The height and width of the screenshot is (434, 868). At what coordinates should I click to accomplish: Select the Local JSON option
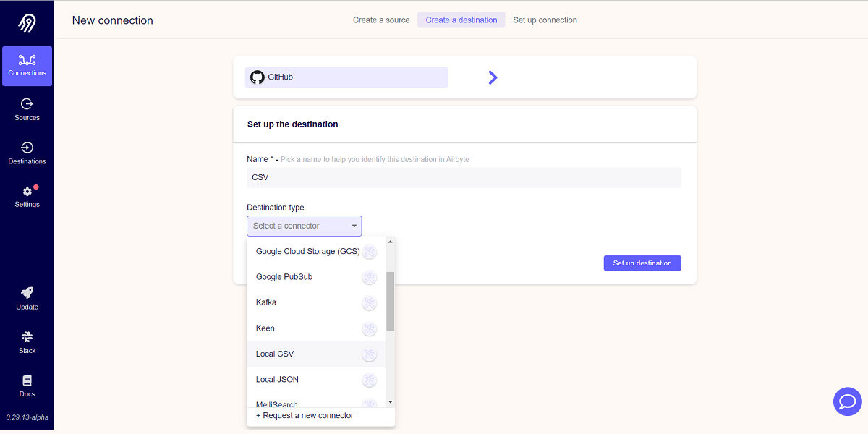point(316,380)
